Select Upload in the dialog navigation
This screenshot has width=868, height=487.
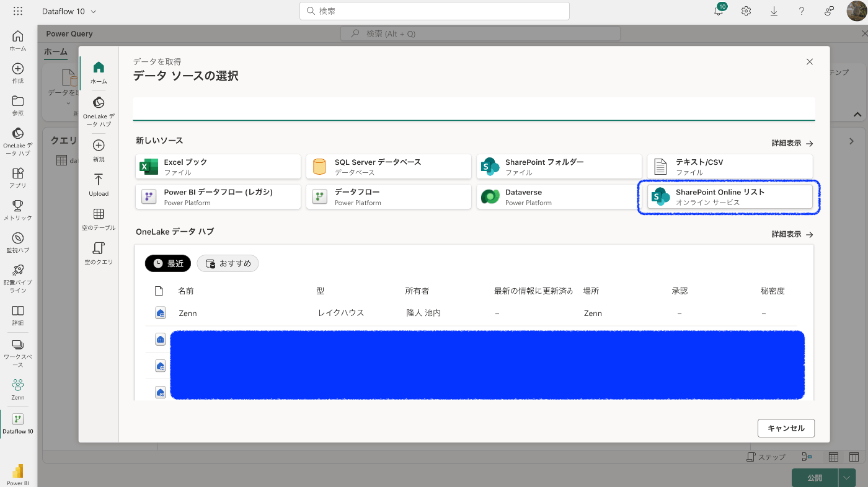99,185
